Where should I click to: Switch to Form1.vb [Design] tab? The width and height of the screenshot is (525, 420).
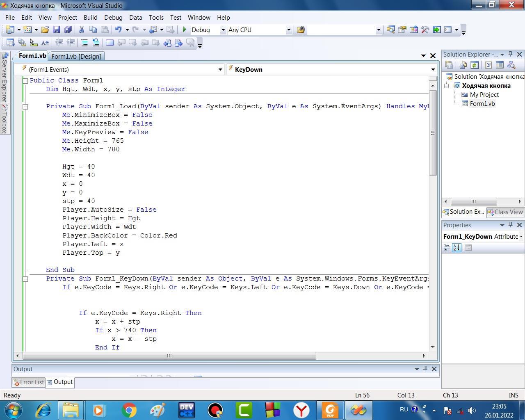click(x=76, y=56)
